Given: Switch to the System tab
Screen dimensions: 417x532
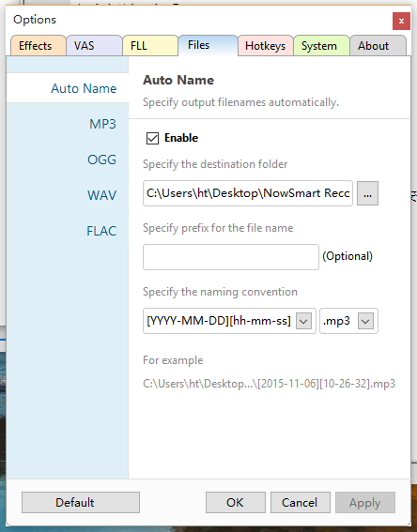Looking at the screenshot, I should pos(321,46).
